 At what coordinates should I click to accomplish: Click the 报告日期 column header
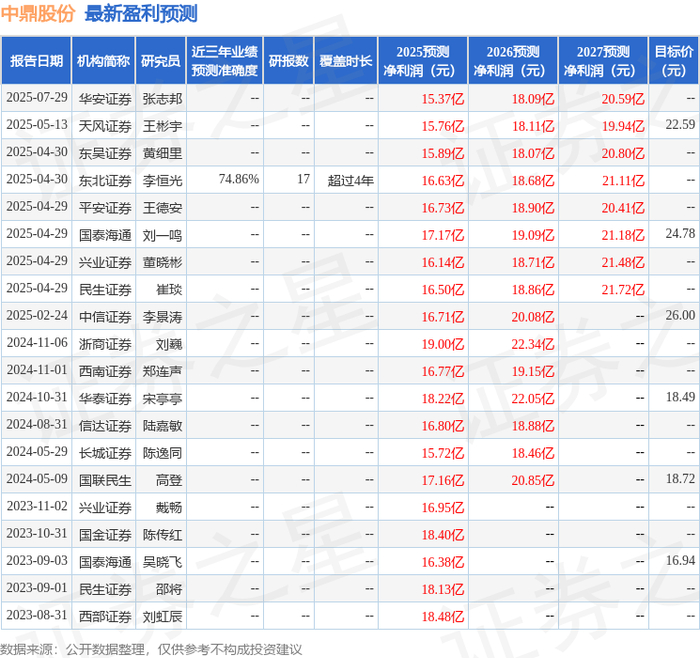[36, 61]
